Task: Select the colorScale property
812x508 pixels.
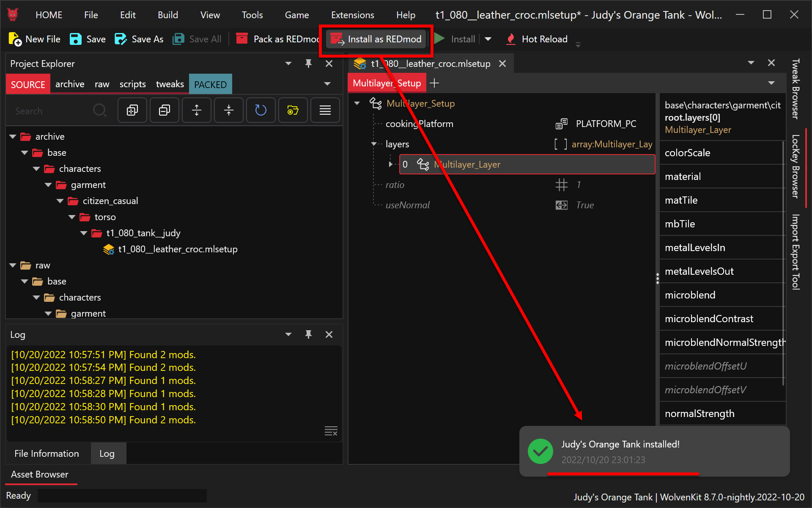Action: point(721,153)
